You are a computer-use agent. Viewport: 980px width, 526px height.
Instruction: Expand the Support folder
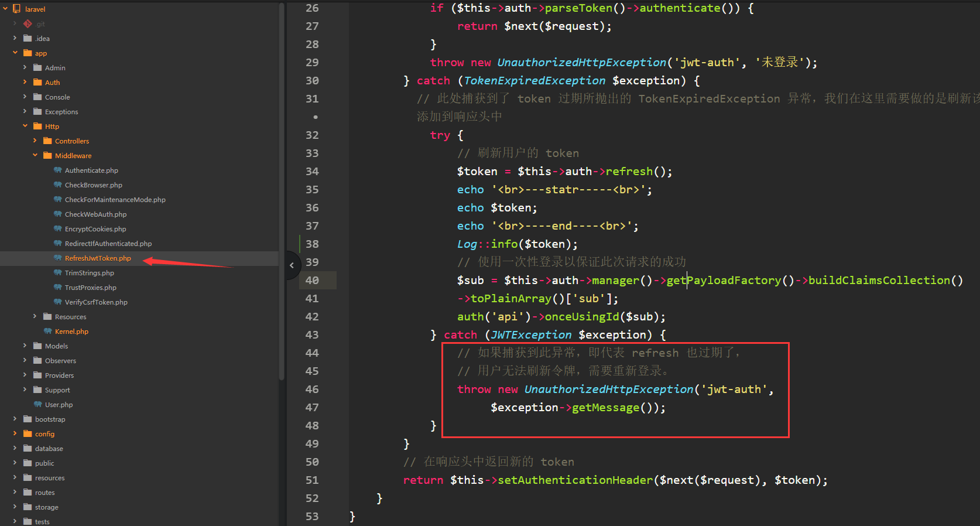[25, 390]
